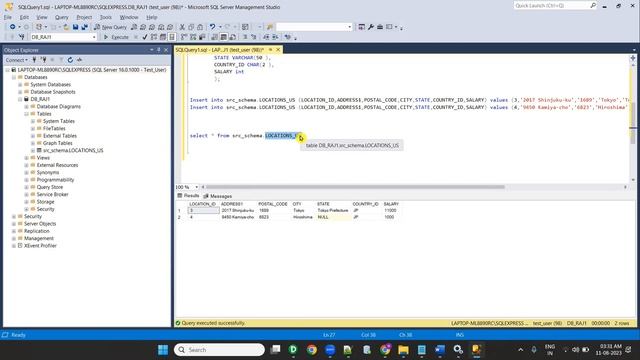Screen dimensions: 640x360
Task: Click the Quick Launch search box
Action: [x=555, y=6]
